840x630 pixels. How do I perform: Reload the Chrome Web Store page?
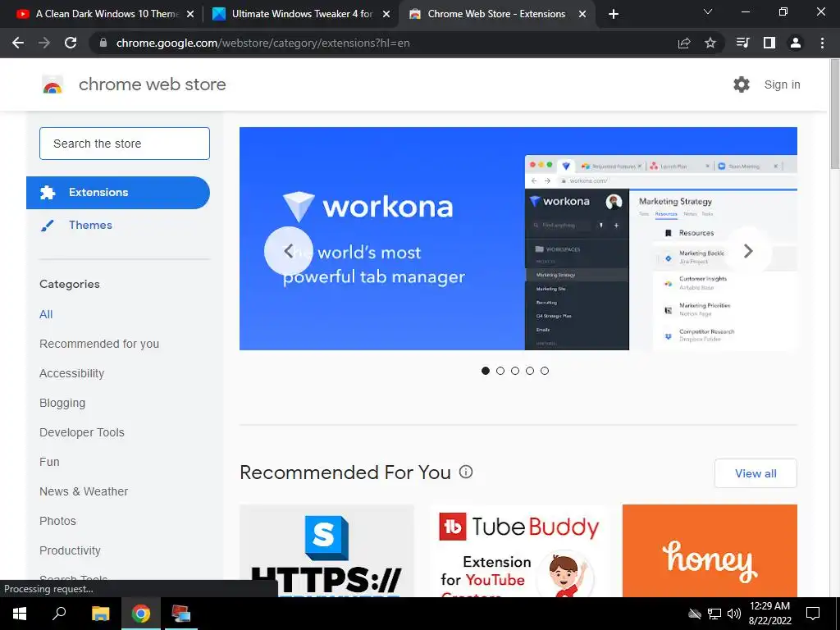click(x=71, y=43)
